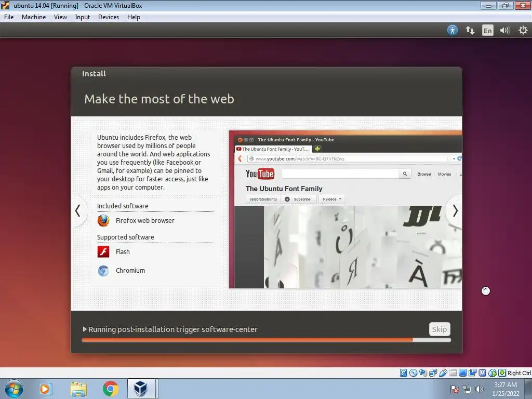Click 'Running post-installation trigger software-center' status text
Image resolution: width=532 pixels, height=399 pixels.
pos(172,329)
